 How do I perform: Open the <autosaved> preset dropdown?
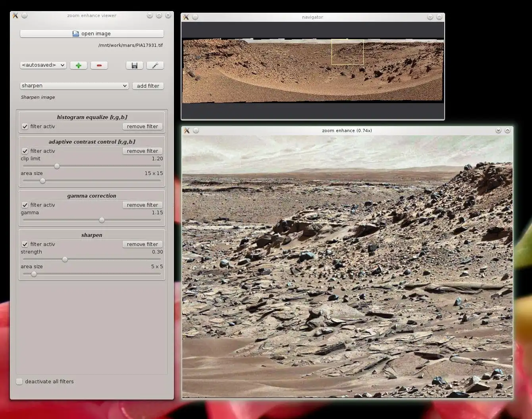[x=43, y=65]
